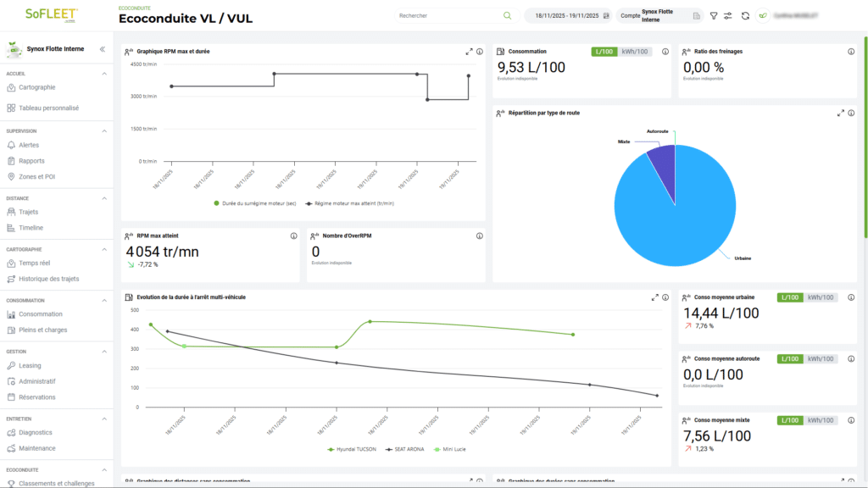Collapse the Supervision sidebar section
868x488 pixels.
coord(104,131)
